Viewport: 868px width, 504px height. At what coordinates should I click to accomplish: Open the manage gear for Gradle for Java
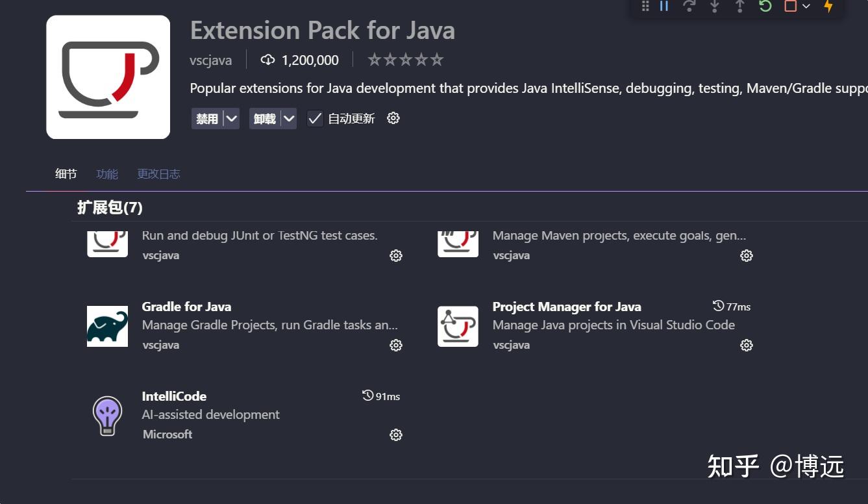pyautogui.click(x=396, y=345)
